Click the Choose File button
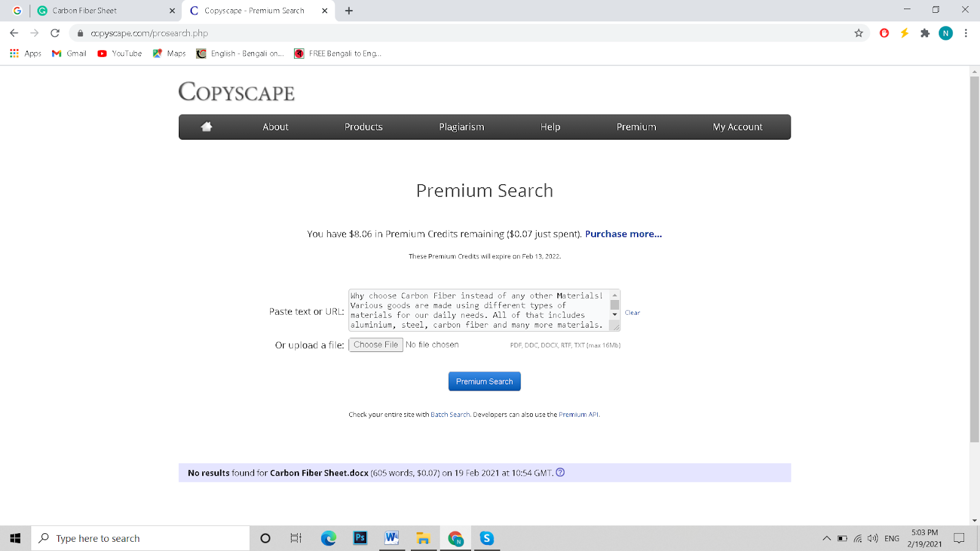The height and width of the screenshot is (551, 980). (375, 345)
